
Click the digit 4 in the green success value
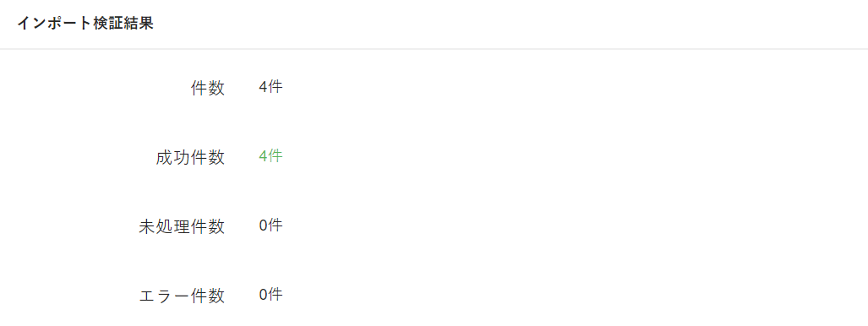(263, 156)
